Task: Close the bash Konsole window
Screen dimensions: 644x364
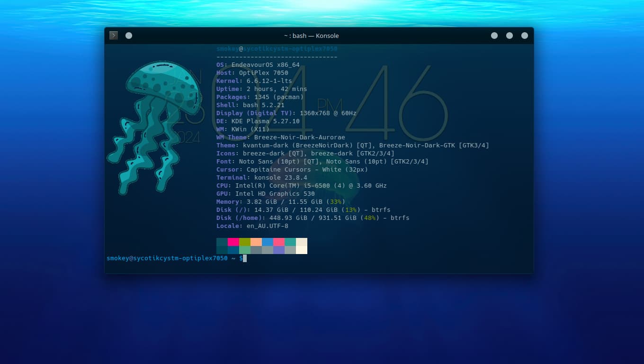Action: coord(525,36)
